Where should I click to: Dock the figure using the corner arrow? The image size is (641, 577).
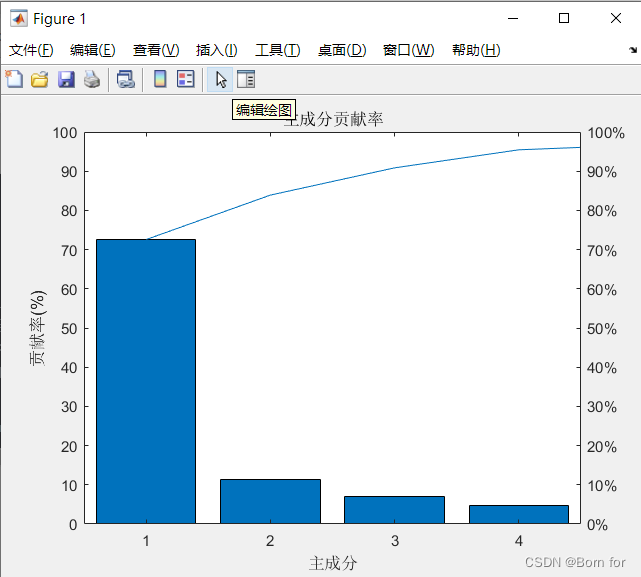point(633,50)
